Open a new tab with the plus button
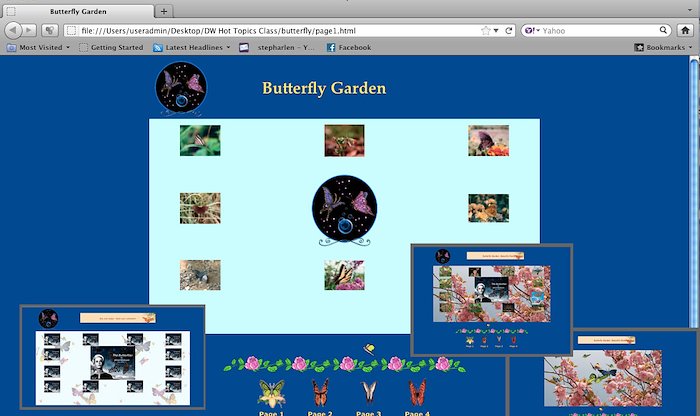This screenshot has width=700, height=416. tap(163, 11)
